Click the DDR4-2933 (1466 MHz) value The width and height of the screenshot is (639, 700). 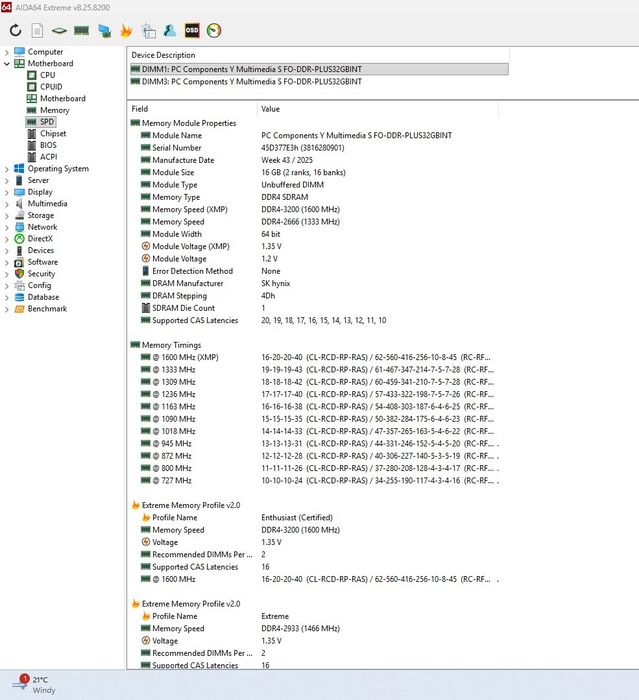coord(301,629)
